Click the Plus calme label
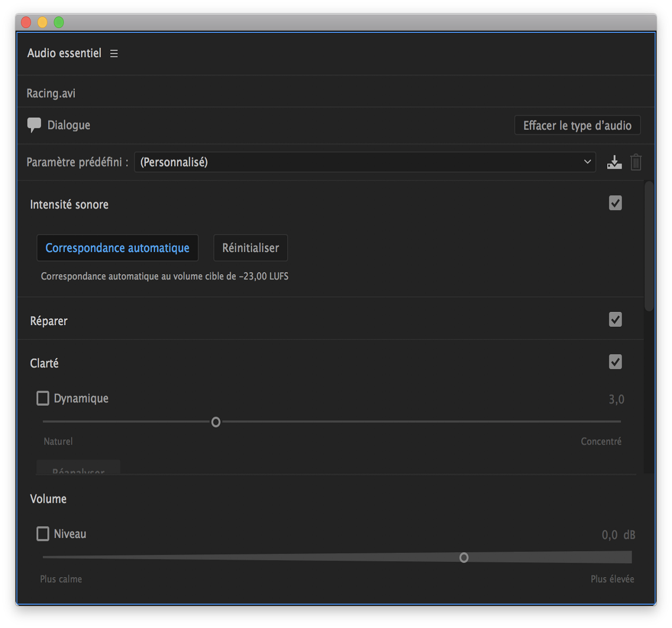This screenshot has width=672, height=628. pos(61,579)
